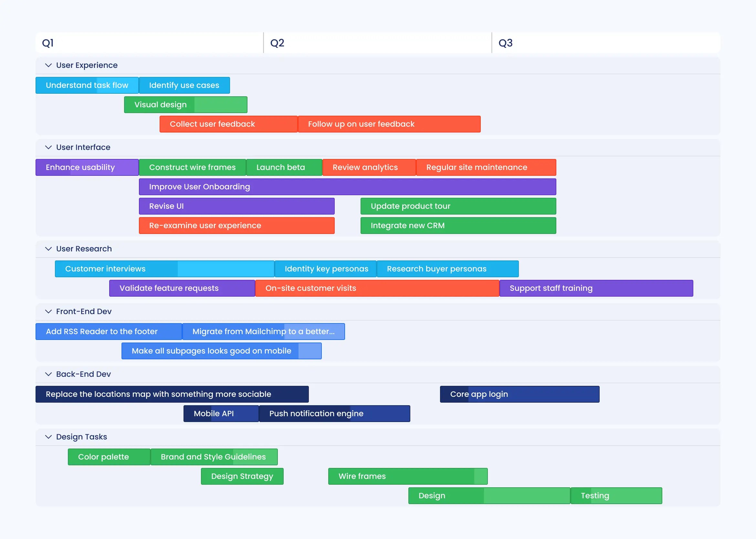Select Replace the locations map task

pyautogui.click(x=172, y=394)
